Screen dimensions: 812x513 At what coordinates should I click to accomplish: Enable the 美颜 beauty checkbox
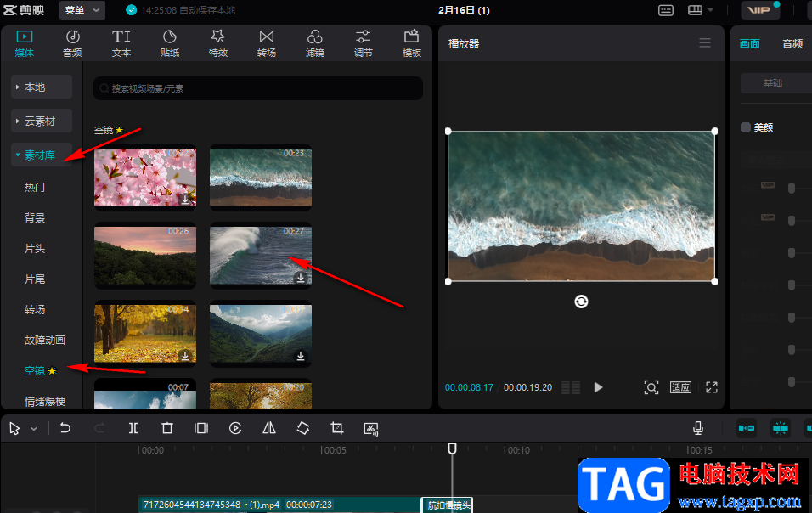746,127
